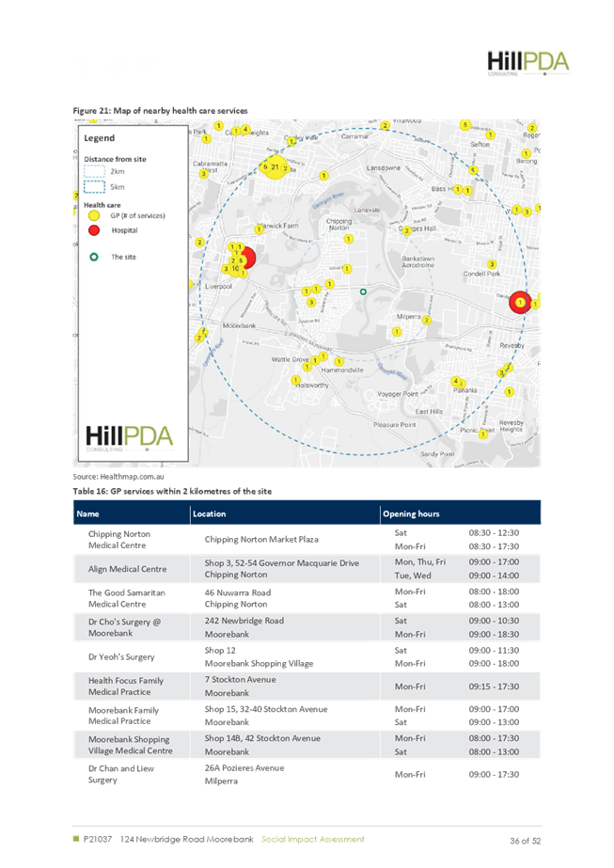Click the yellow GP cluster marker numbered 21
The image size is (614, 868).
[275, 167]
